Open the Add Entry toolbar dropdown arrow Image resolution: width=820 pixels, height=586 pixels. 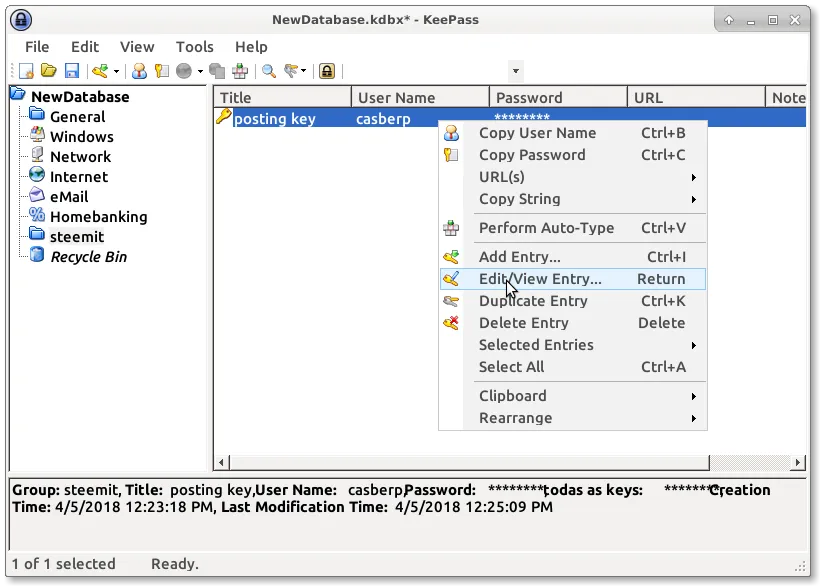pyautogui.click(x=116, y=71)
